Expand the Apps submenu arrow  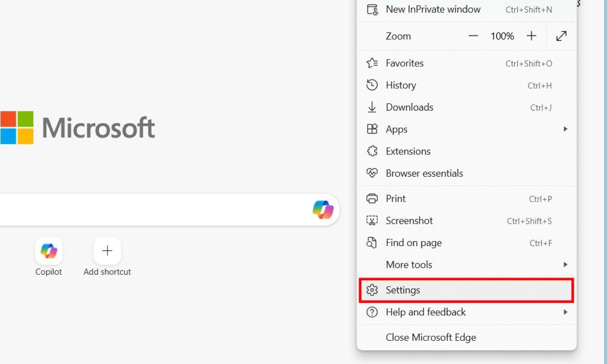point(565,129)
